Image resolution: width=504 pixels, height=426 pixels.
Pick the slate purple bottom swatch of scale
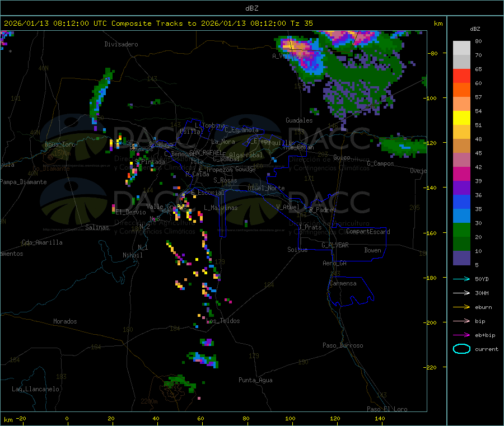pos(461,258)
